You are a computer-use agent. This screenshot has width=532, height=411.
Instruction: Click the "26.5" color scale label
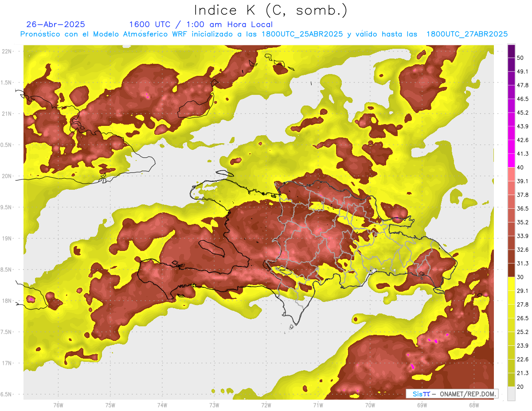pos(522,318)
